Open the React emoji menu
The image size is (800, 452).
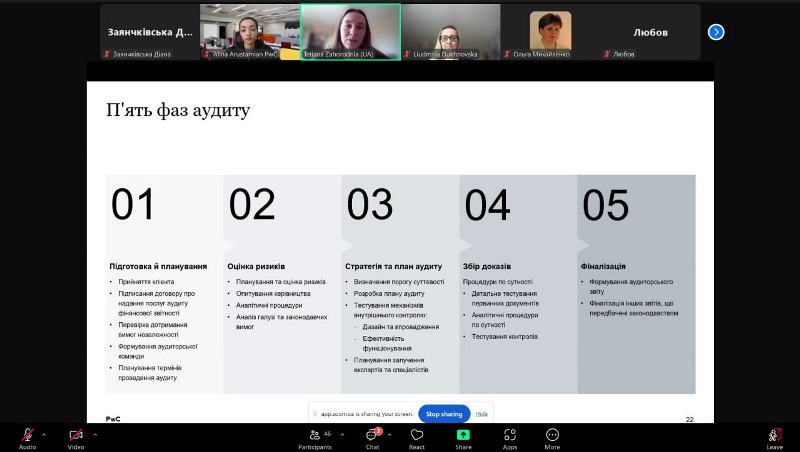pos(417,438)
